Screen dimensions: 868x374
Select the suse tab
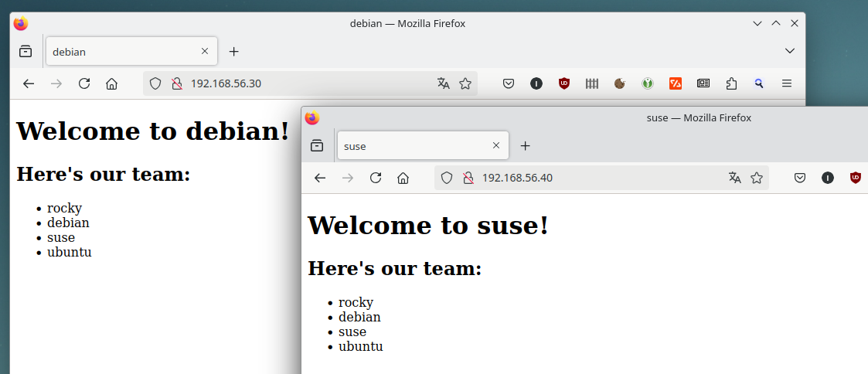[x=415, y=146]
